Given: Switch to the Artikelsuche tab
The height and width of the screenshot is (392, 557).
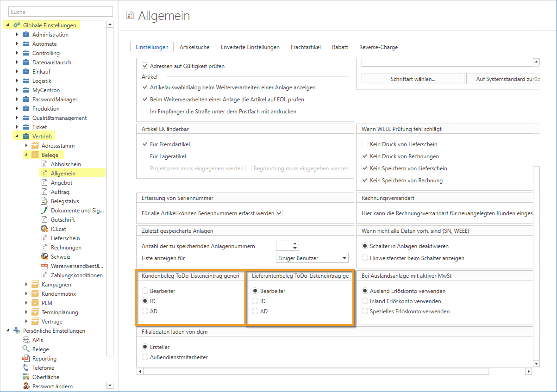Looking at the screenshot, I should (194, 47).
